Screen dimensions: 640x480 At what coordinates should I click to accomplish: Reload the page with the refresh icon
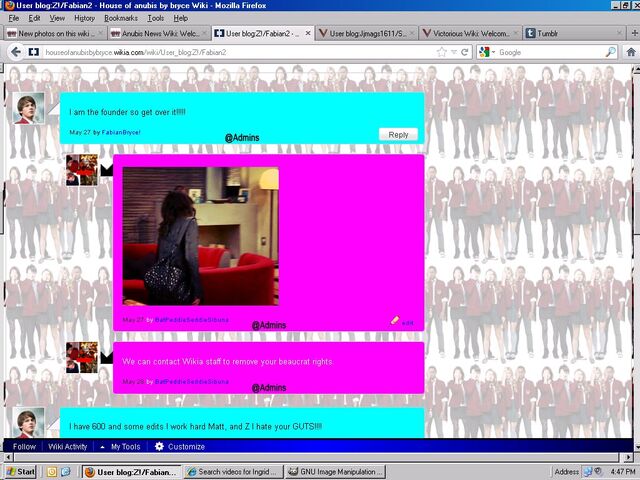click(464, 52)
